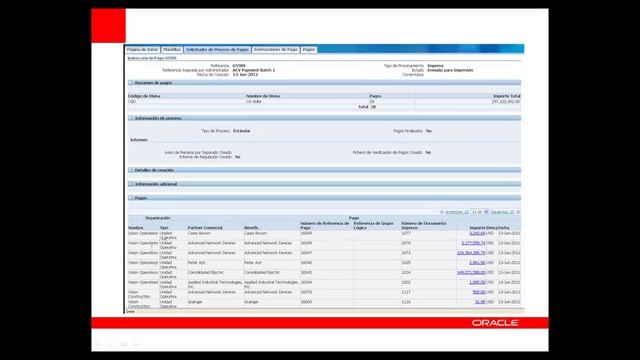
Task: Click the next-page arrow icon
Action: [x=518, y=212]
